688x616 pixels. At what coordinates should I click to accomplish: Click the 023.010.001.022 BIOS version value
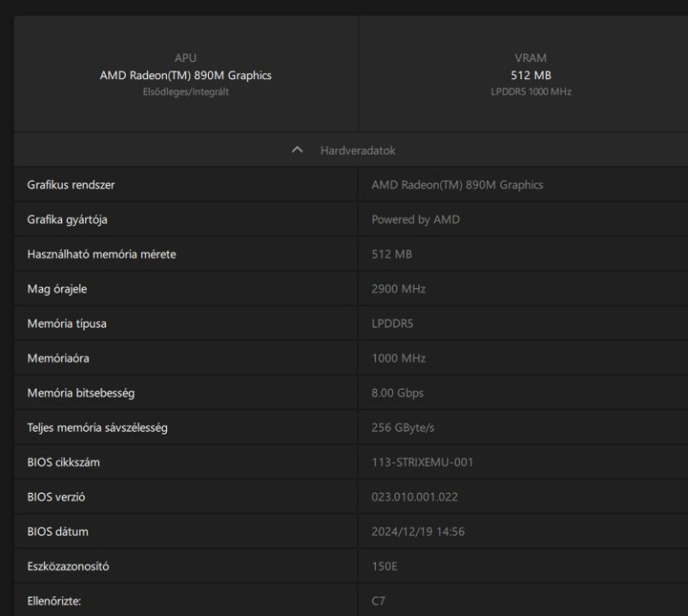414,497
